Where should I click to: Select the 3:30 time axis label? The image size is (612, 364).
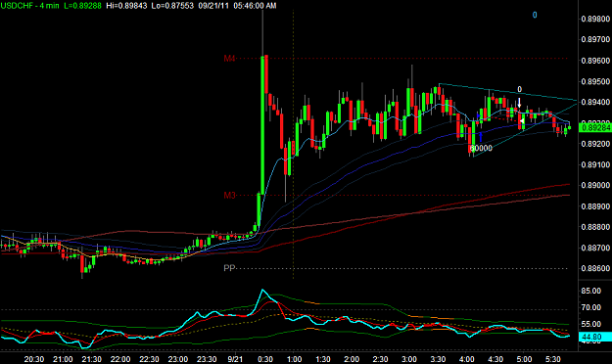click(438, 359)
